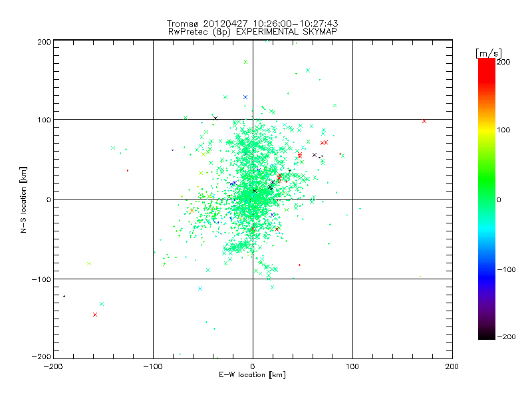Click the yellow band of the colorbar near 100
Image resolution: width=532 pixels, height=399 pixels.
487,130
